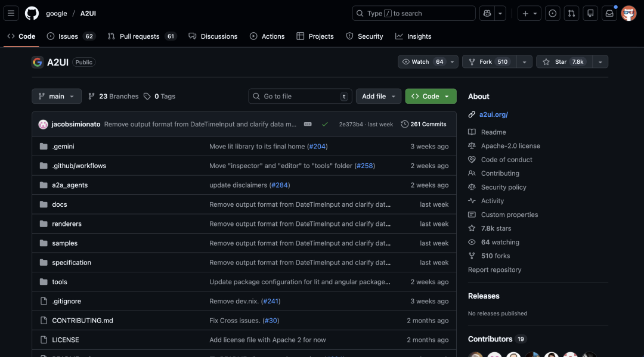The width and height of the screenshot is (644, 357).
Task: View green checkmark commit status
Action: tap(325, 125)
